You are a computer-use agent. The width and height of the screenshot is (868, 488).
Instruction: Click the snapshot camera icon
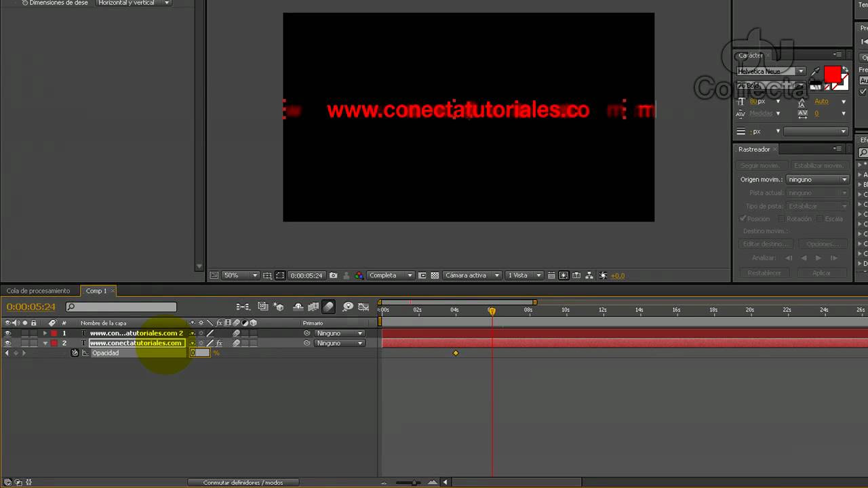click(x=333, y=276)
